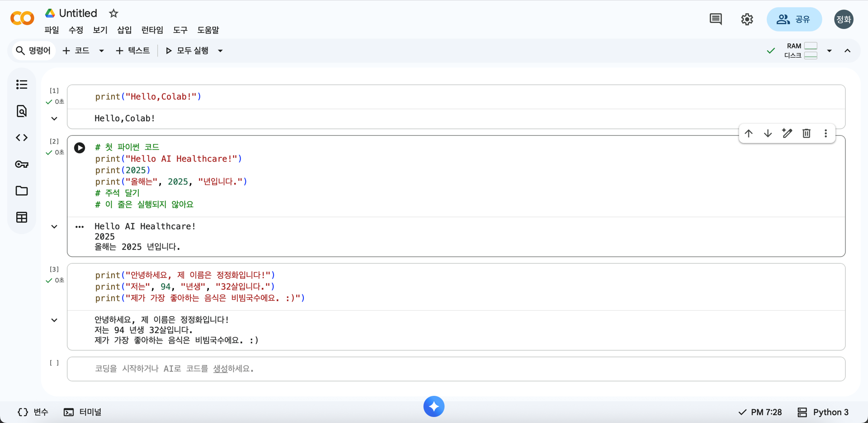The height and width of the screenshot is (423, 868).
Task: Collapse the output of cell 1
Action: pos(54,119)
